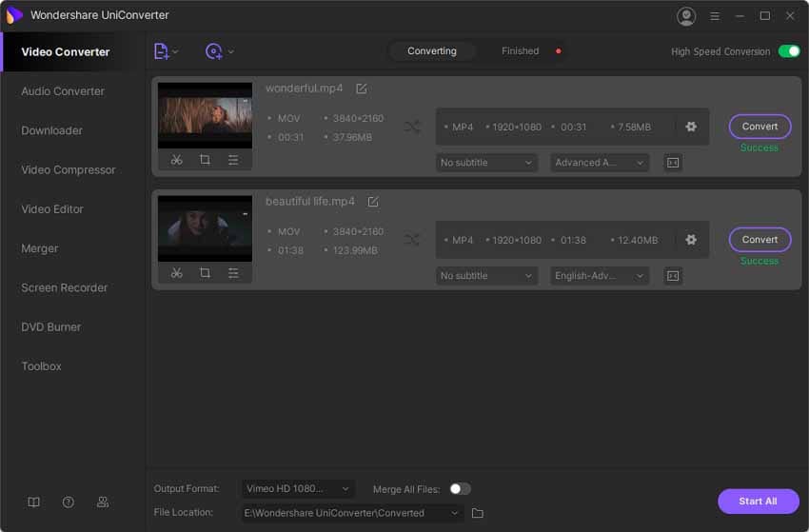Open output folder icon
Viewport: 809px width, 532px height.
point(478,513)
